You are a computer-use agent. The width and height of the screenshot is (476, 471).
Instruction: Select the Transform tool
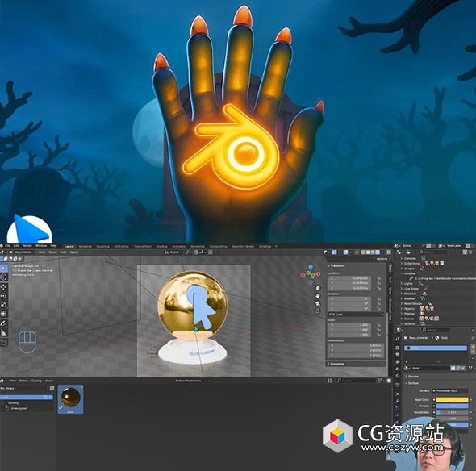4,313
